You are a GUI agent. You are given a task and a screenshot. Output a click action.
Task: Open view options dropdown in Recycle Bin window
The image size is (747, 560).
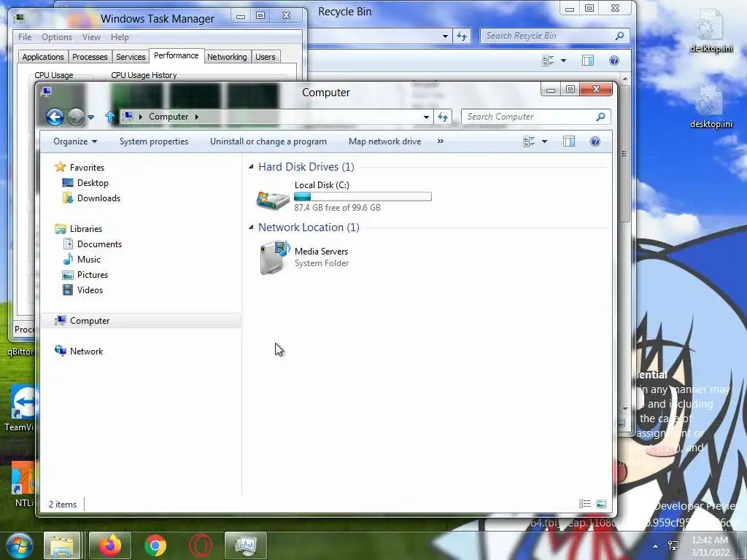[564, 61]
